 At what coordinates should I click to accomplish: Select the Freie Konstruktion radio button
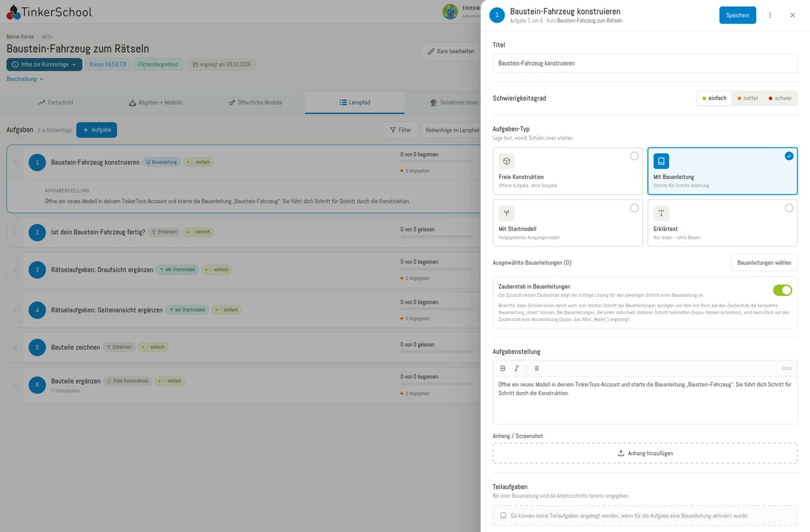(x=635, y=156)
